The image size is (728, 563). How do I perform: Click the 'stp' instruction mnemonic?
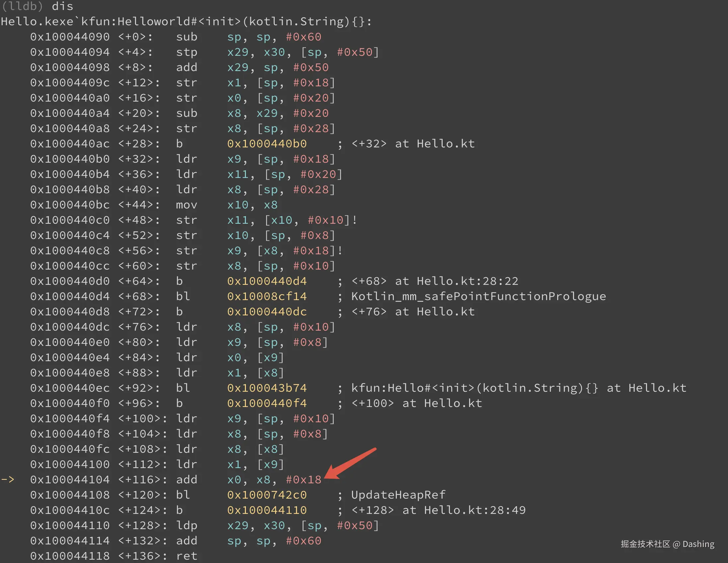point(187,52)
